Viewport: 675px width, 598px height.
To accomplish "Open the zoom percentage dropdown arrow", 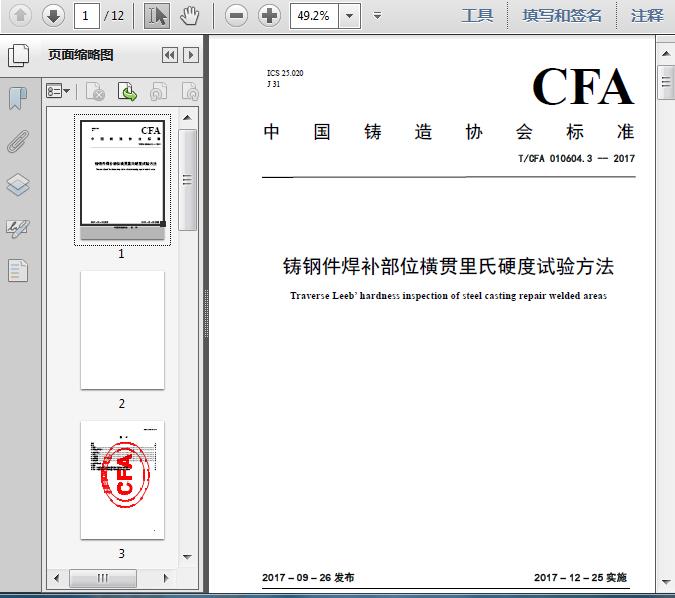I will (x=350, y=16).
